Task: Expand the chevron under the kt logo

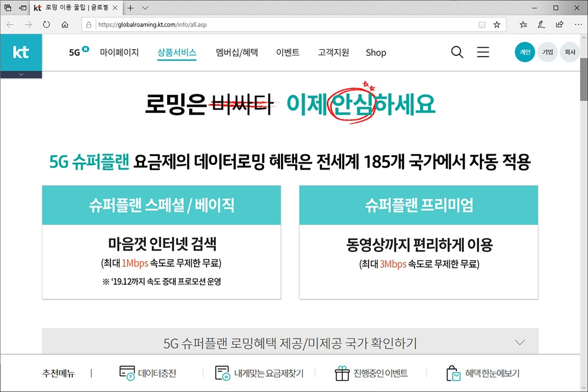Action: [21, 75]
